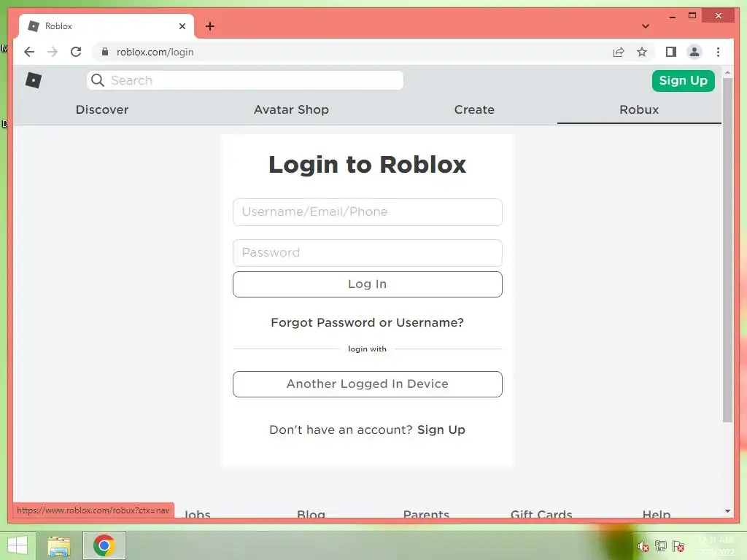
Task: Click the muted volume tray icon
Action: tap(643, 546)
